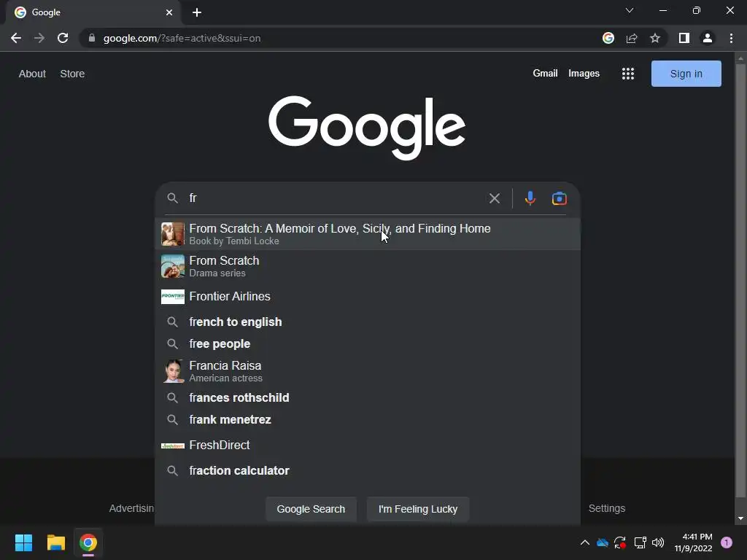Click the volume speaker icon
Viewport: 747px width, 560px height.
[x=658, y=542]
